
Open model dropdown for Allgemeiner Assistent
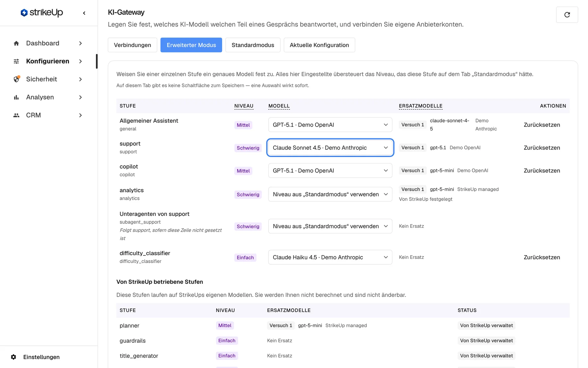point(330,125)
